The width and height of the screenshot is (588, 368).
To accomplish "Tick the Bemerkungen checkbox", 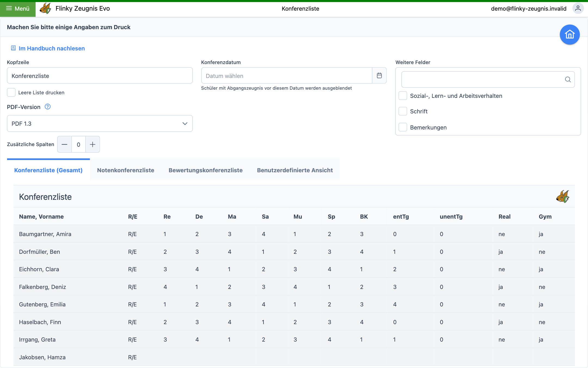I will click(x=403, y=127).
